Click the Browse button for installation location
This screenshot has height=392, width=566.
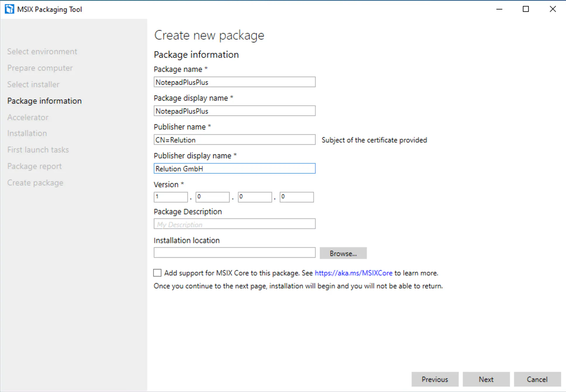[343, 253]
